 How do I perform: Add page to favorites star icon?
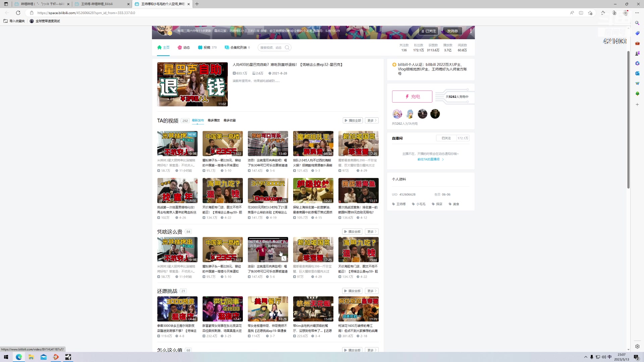590,13
